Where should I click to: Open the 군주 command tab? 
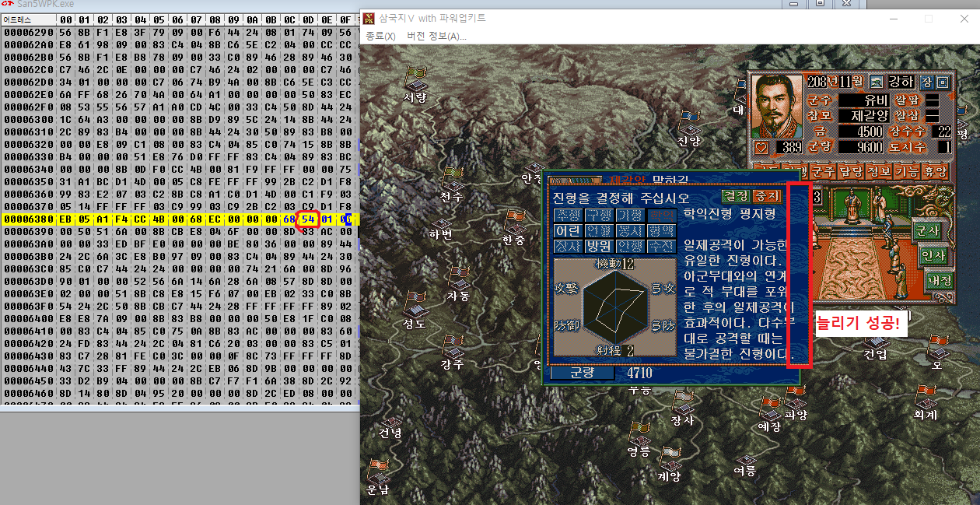click(x=821, y=171)
